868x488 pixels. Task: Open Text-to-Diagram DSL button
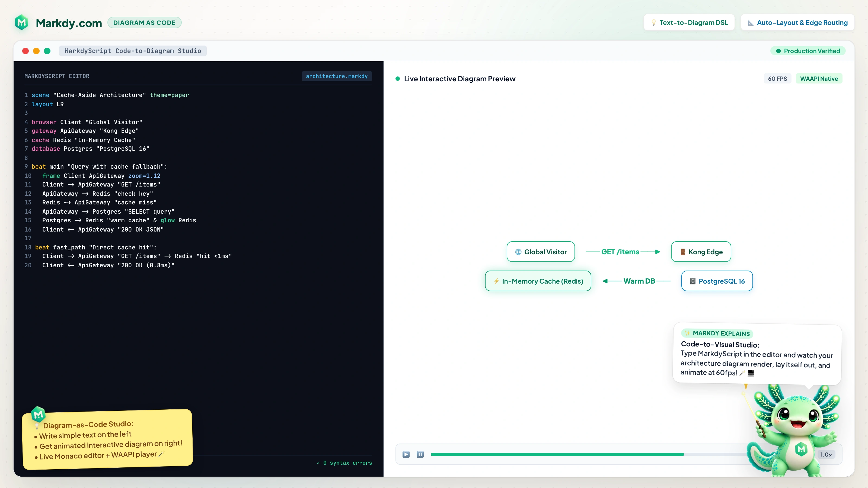689,23
